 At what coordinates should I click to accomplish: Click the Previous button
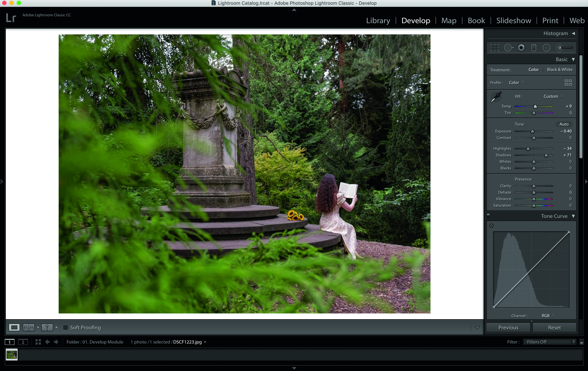[x=508, y=328]
